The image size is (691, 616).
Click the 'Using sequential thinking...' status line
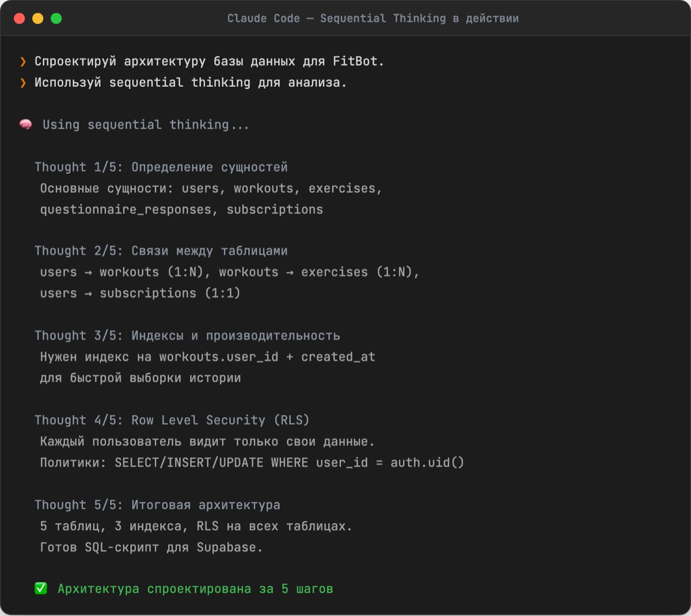146,125
